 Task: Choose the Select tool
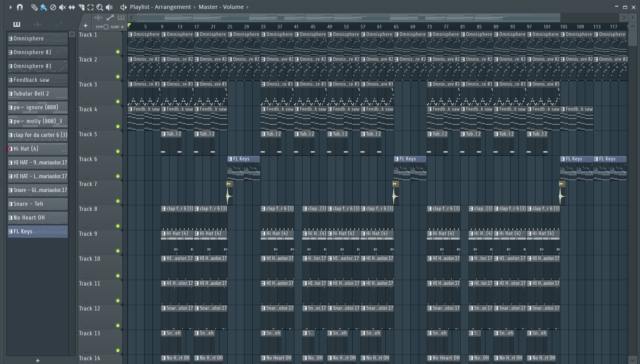click(90, 7)
